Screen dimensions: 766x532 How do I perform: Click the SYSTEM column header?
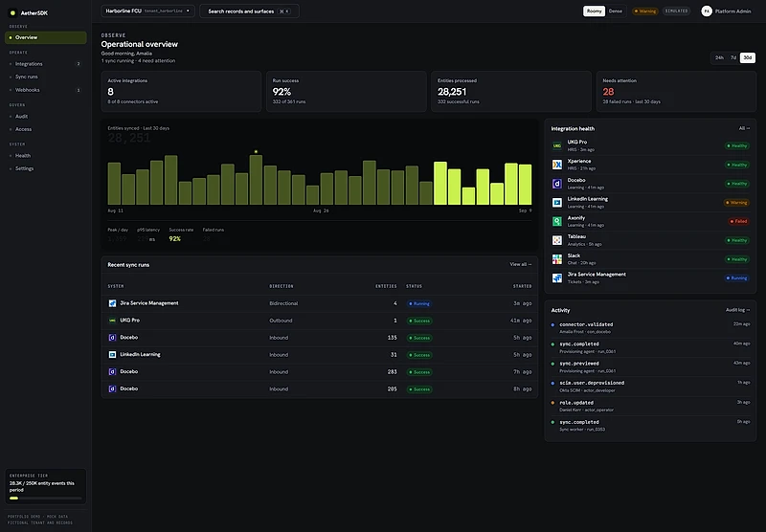[115, 286]
